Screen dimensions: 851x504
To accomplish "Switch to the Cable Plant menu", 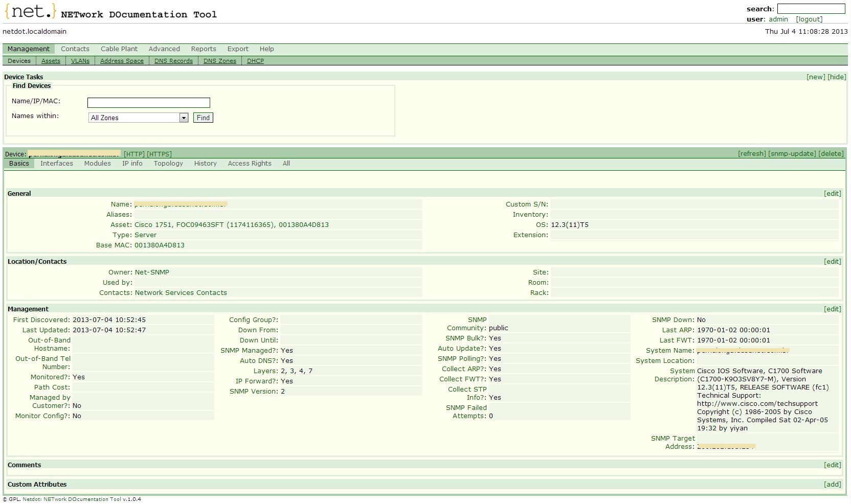I will [x=118, y=49].
